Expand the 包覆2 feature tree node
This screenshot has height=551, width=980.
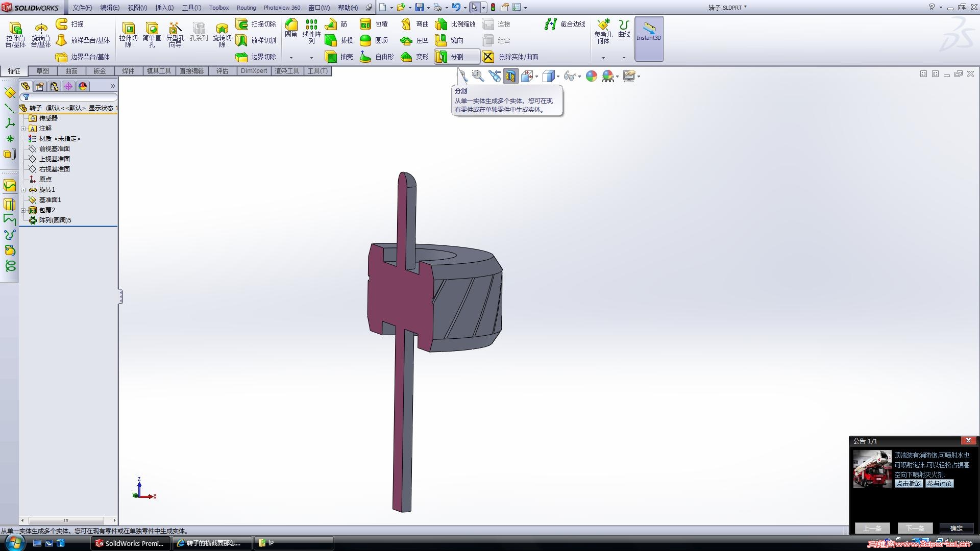pos(23,210)
